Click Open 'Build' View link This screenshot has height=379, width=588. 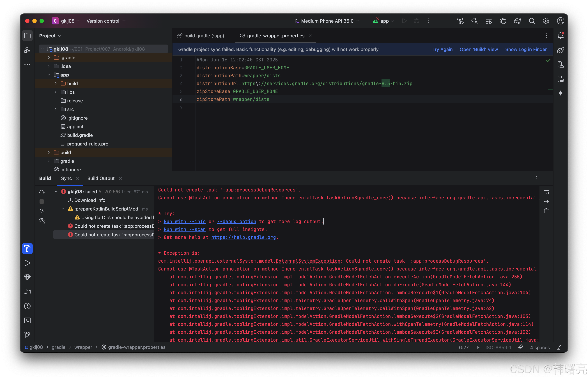[479, 49]
